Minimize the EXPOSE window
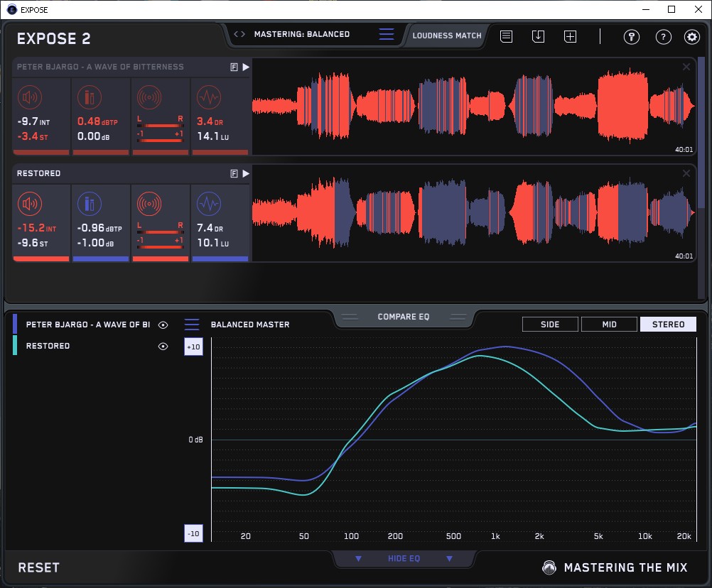Viewport: 712px width, 588px height. 646,9
